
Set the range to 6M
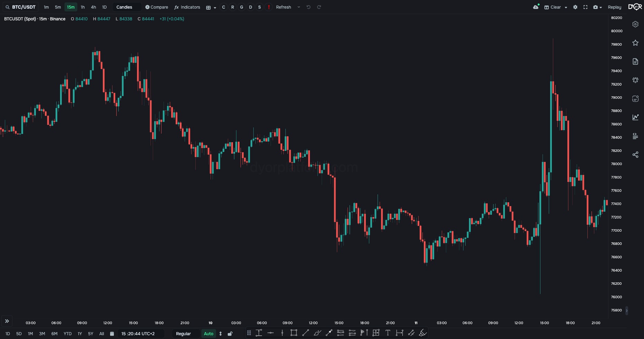[55, 334]
